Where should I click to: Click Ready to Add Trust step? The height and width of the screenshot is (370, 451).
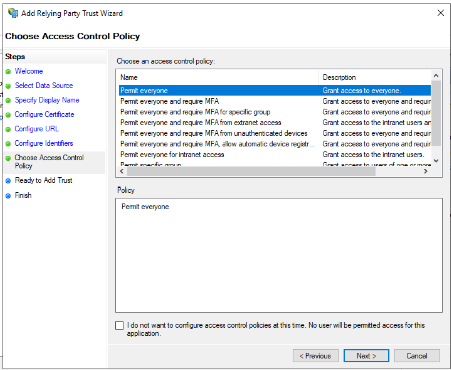coord(43,180)
